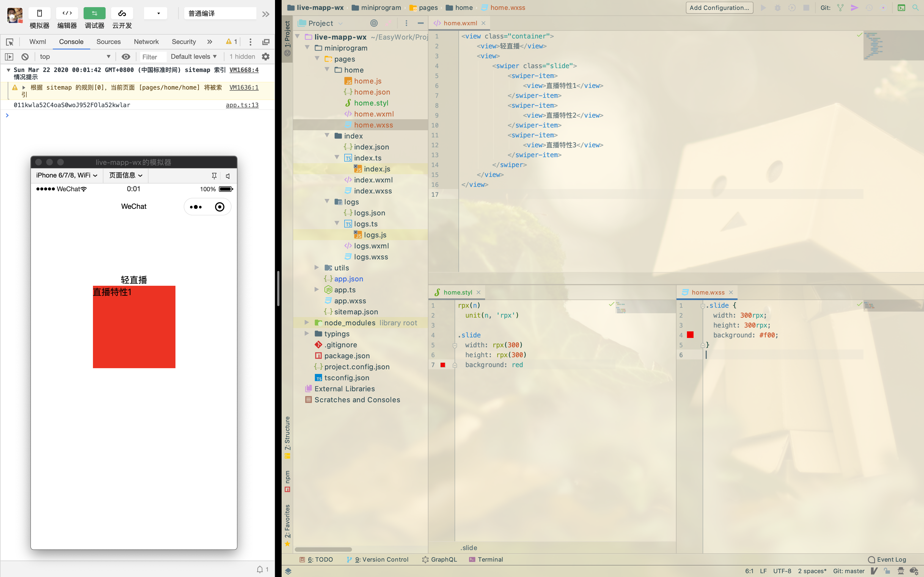Expand the utils folder

click(x=317, y=268)
